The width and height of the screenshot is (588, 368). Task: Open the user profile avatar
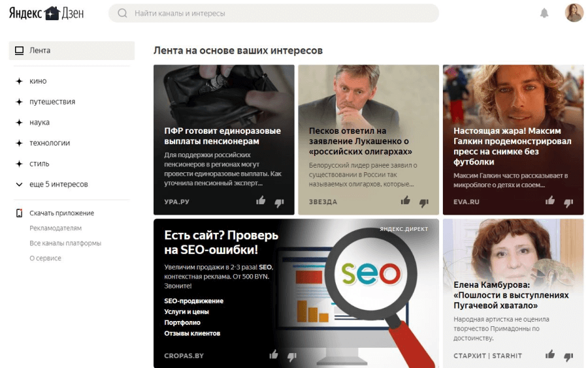coord(574,13)
